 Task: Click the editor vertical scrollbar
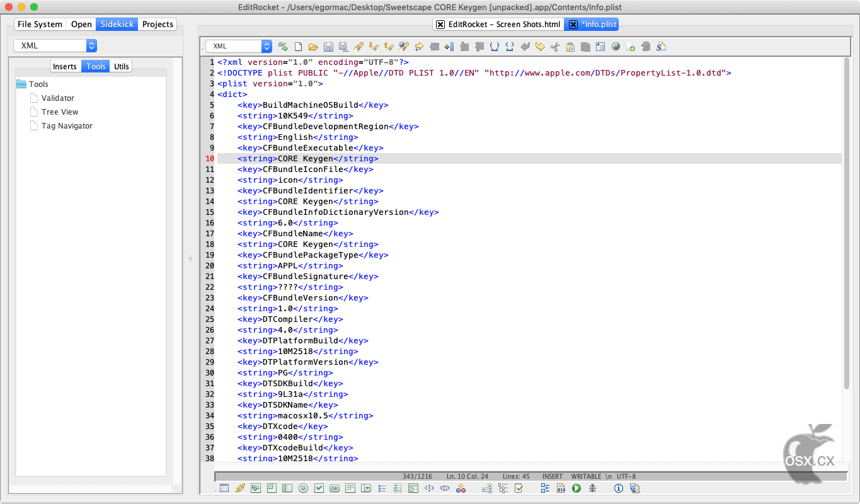tap(846, 224)
